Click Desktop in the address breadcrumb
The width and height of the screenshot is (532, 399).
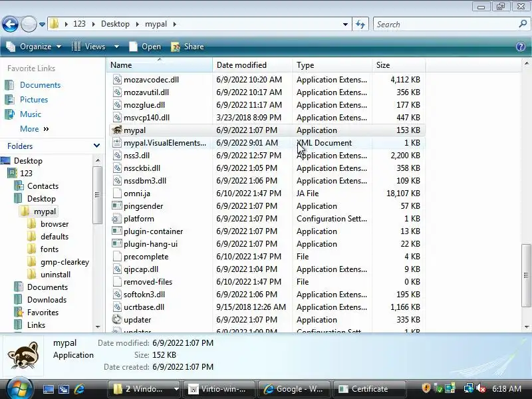pos(115,24)
